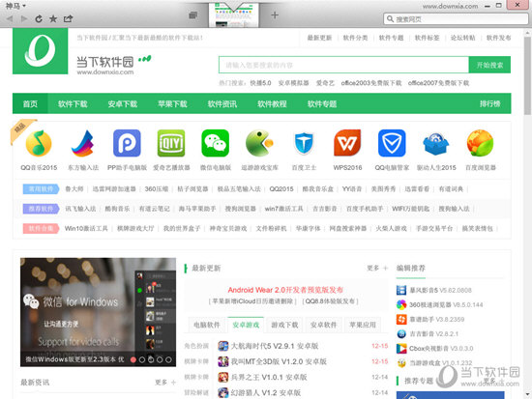This screenshot has height=399, width=532.
Task: Click the PP助手电脑版 app icon
Action: [127, 143]
